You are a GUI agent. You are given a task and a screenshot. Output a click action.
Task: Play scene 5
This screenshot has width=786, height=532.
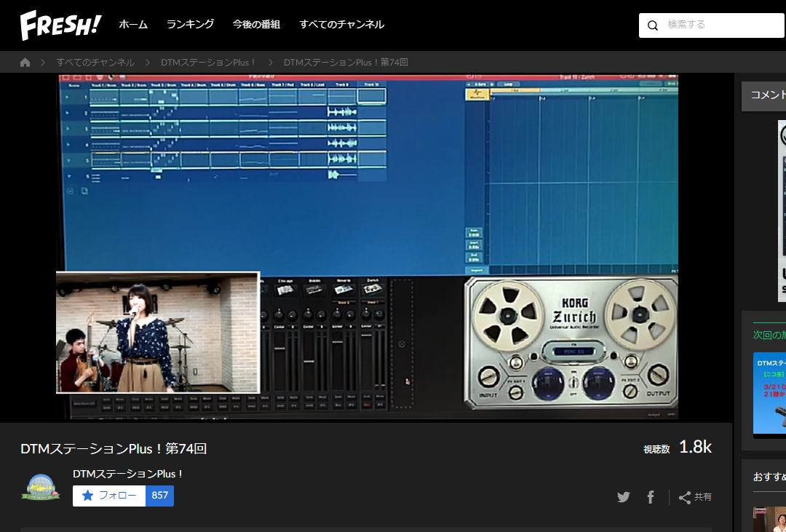coord(68,160)
